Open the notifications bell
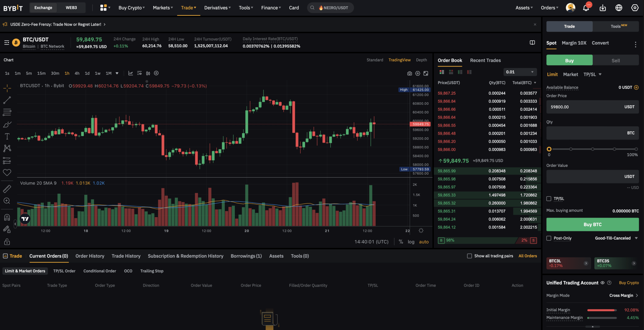The height and width of the screenshot is (330, 644). pos(586,8)
